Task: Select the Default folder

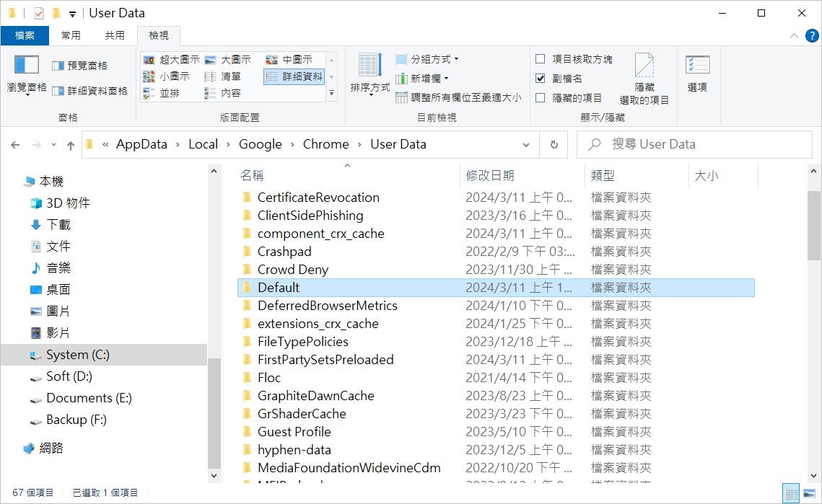Action: [496, 288]
